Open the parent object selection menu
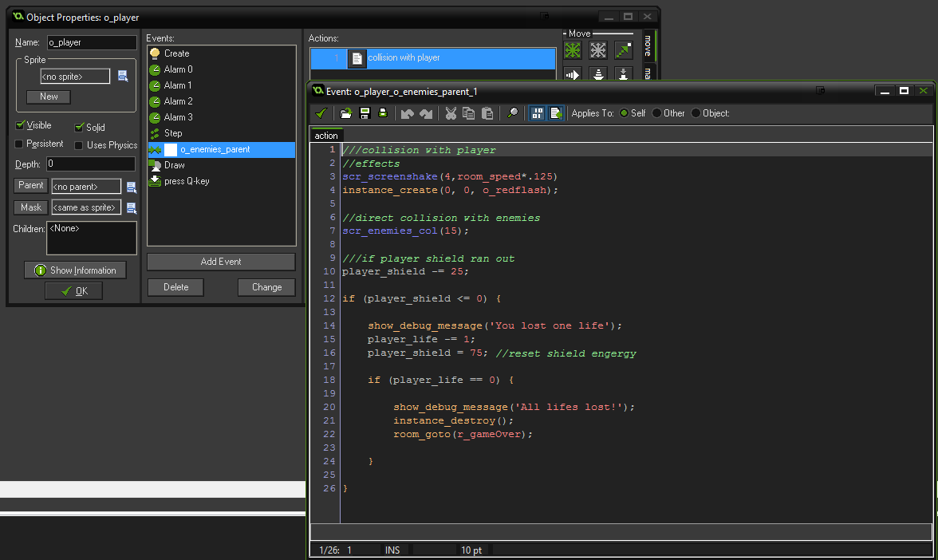Viewport: 938px width, 560px height. tap(132, 187)
